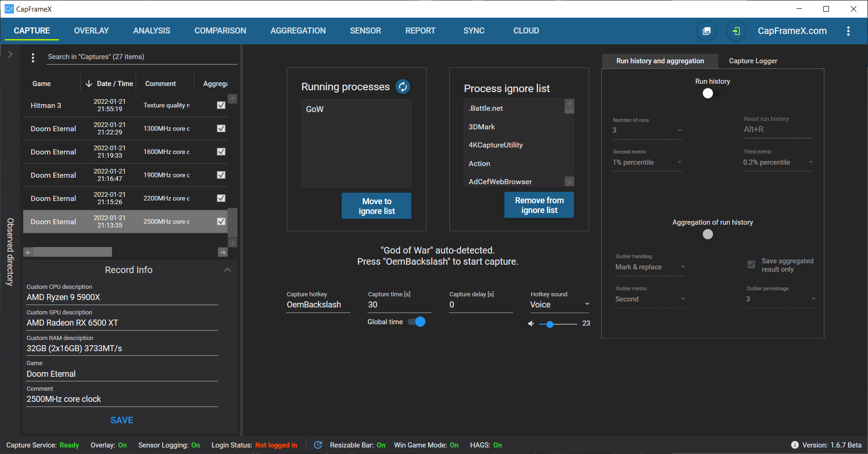Open the REPORT tab
Viewport: 868px width, 454px height.
click(x=421, y=31)
